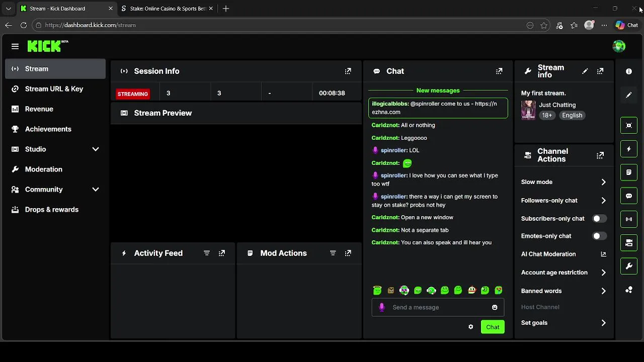Open the Moderation page
Viewport: 644px width, 362px height.
55,169
